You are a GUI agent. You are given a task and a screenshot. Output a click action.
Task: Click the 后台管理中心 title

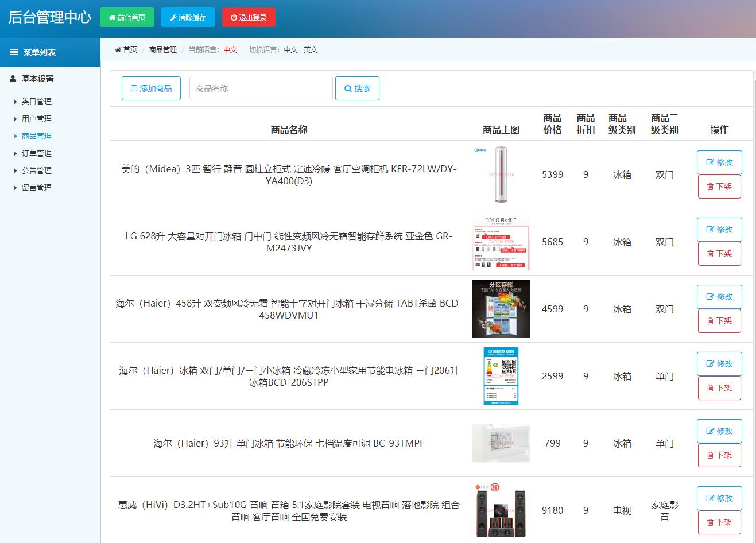50,17
